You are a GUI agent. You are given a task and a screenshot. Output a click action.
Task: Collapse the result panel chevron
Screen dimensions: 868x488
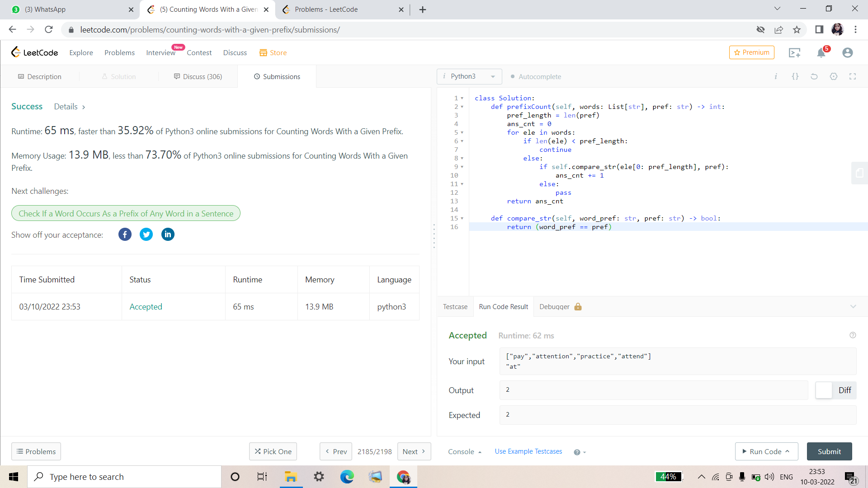click(853, 306)
